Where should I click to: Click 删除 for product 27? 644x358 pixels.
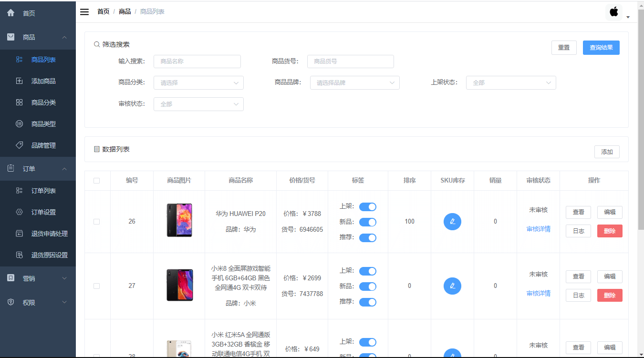pos(610,295)
